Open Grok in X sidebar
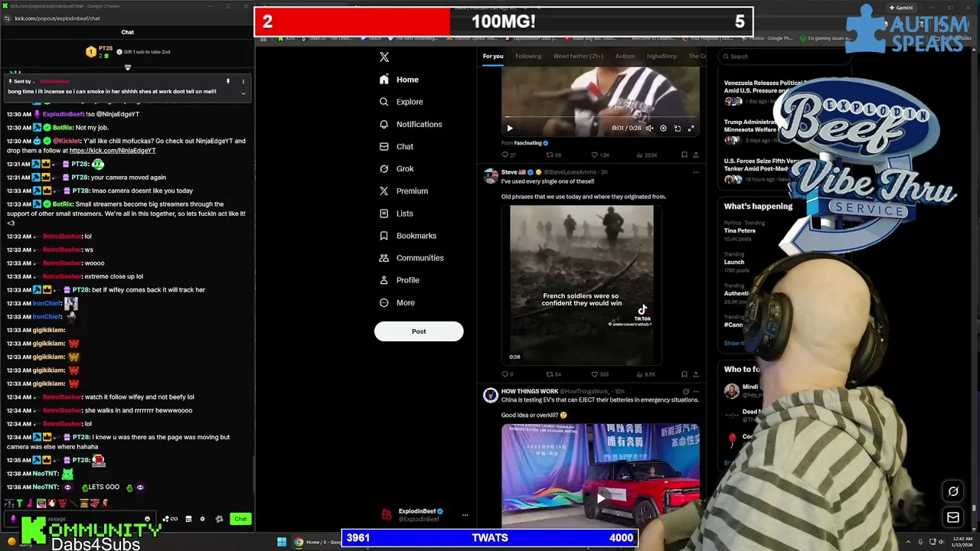This screenshot has width=980, height=551. click(x=396, y=168)
